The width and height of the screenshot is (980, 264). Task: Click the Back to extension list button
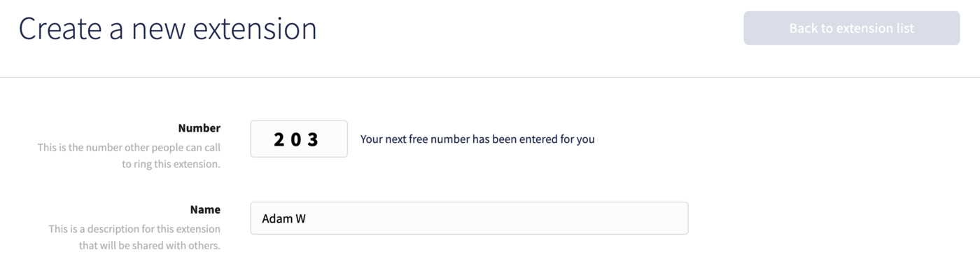[851, 28]
